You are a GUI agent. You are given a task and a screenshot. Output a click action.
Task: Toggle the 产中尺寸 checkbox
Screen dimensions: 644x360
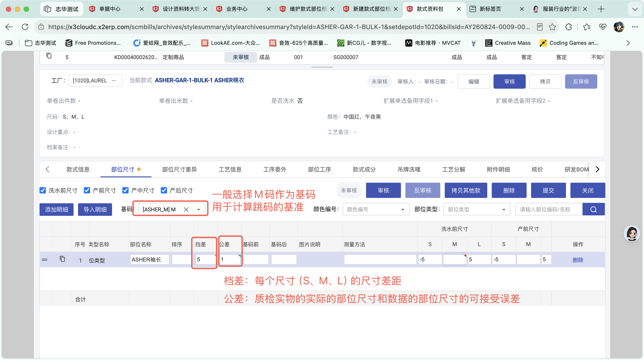click(125, 190)
